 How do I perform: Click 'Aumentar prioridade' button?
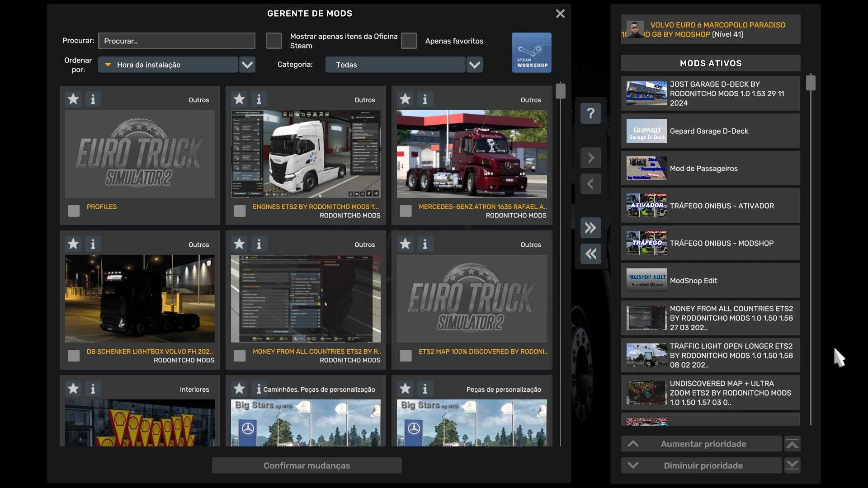[x=702, y=444]
